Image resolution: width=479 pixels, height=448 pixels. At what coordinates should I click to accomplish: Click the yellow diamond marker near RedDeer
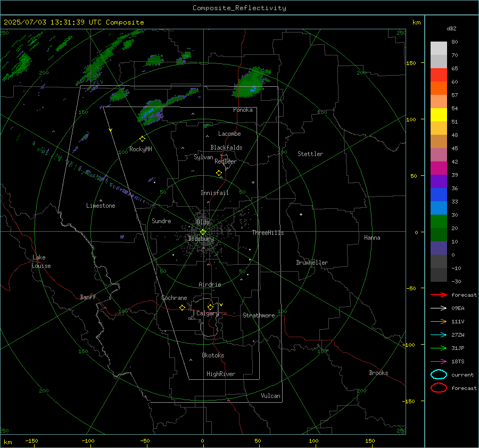[219, 173]
